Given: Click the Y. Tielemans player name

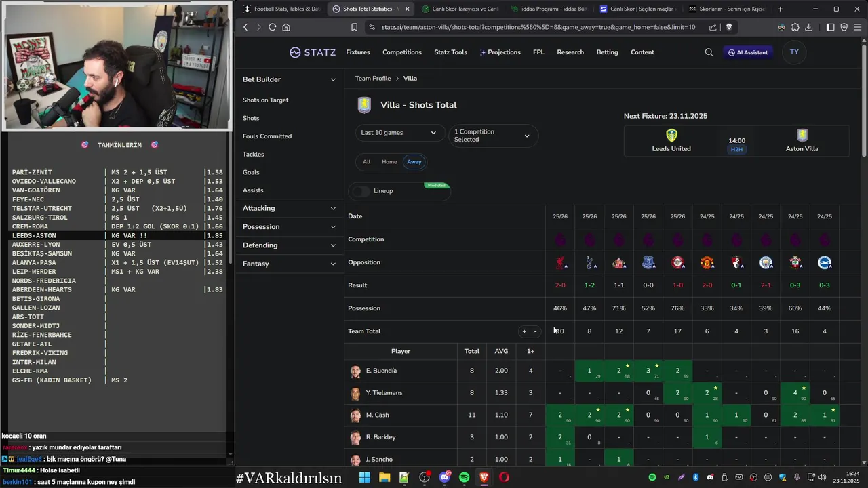Looking at the screenshot, I should coord(384,393).
